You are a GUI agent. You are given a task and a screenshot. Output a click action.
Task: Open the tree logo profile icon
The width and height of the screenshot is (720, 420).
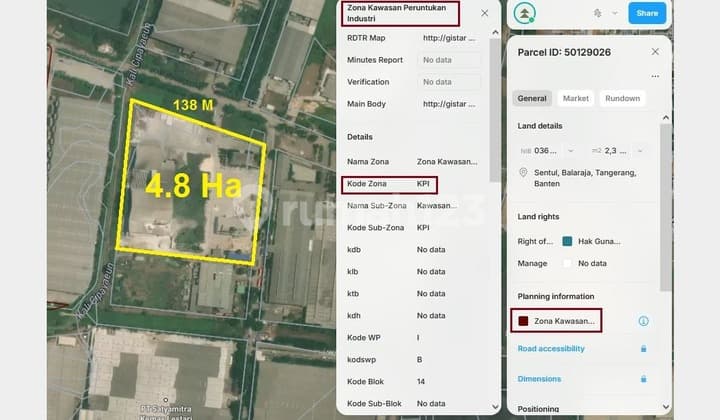click(x=524, y=13)
